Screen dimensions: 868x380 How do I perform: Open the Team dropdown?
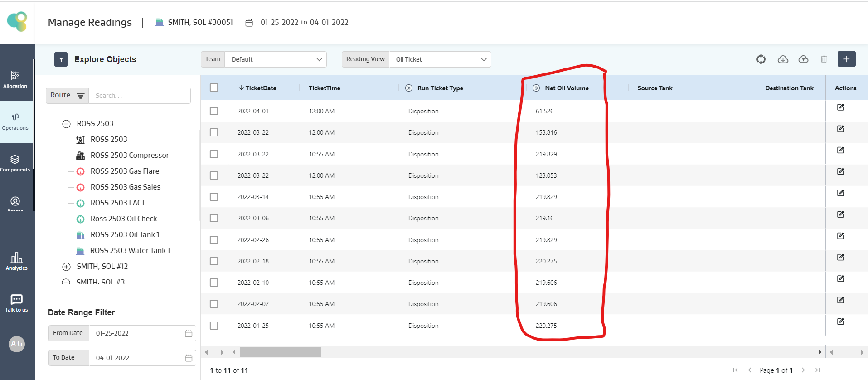click(x=275, y=59)
